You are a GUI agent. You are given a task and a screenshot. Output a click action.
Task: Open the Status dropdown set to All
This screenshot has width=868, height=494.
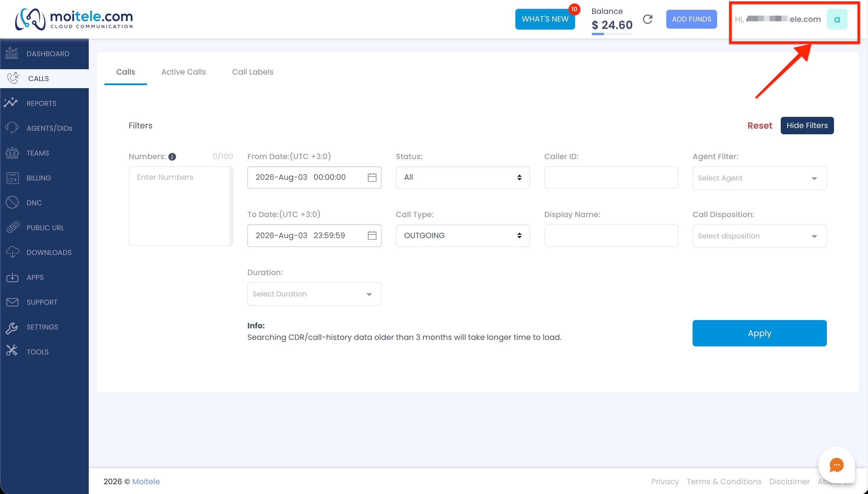point(462,177)
